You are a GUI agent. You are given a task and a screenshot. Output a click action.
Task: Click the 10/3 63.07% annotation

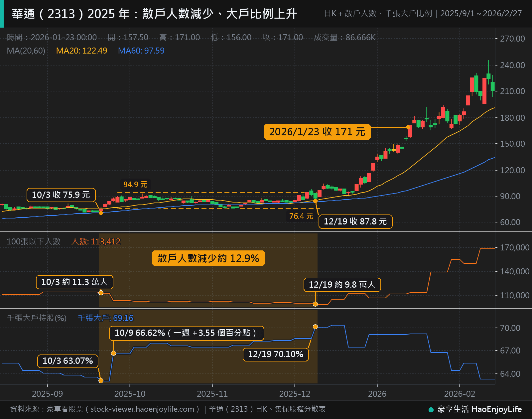(68, 361)
